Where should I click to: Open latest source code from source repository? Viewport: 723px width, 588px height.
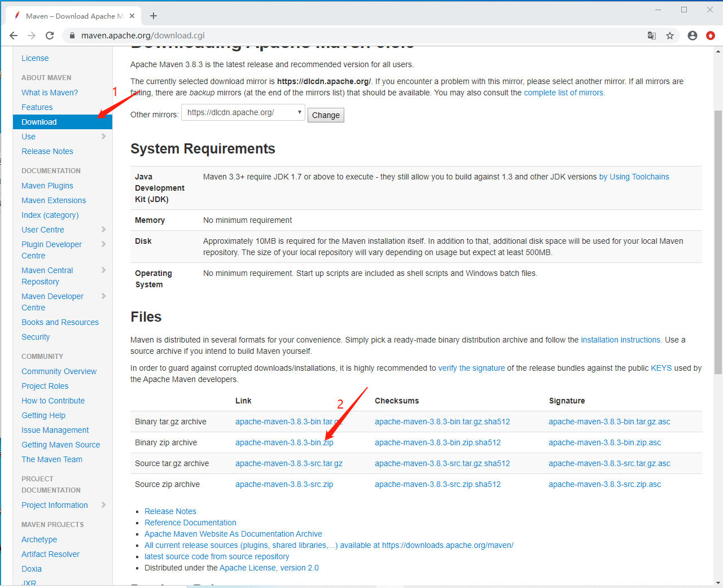tap(217, 556)
